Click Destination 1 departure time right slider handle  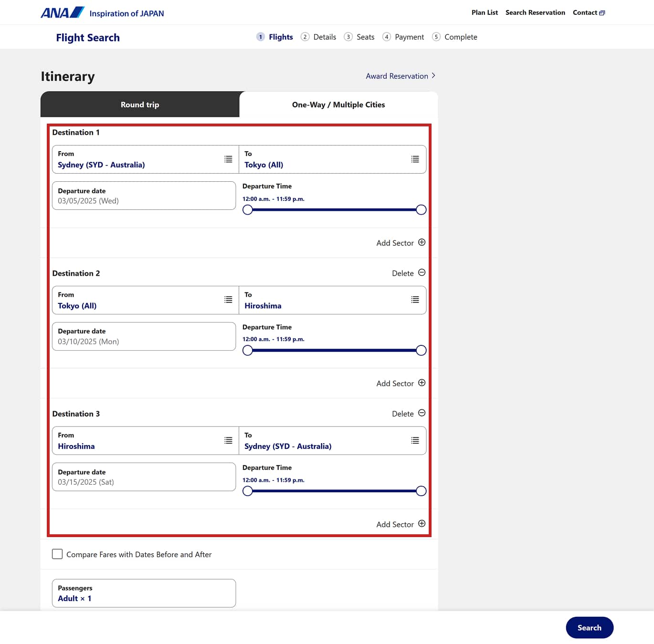pos(421,210)
